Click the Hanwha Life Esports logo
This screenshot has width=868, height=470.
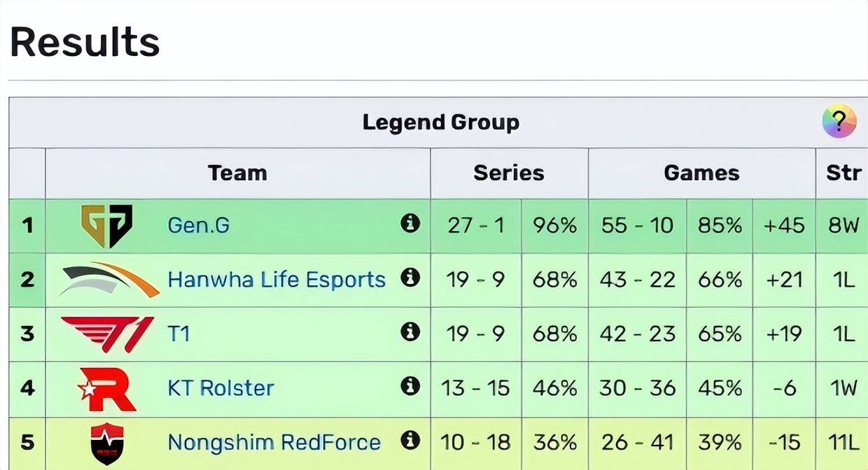point(110,279)
